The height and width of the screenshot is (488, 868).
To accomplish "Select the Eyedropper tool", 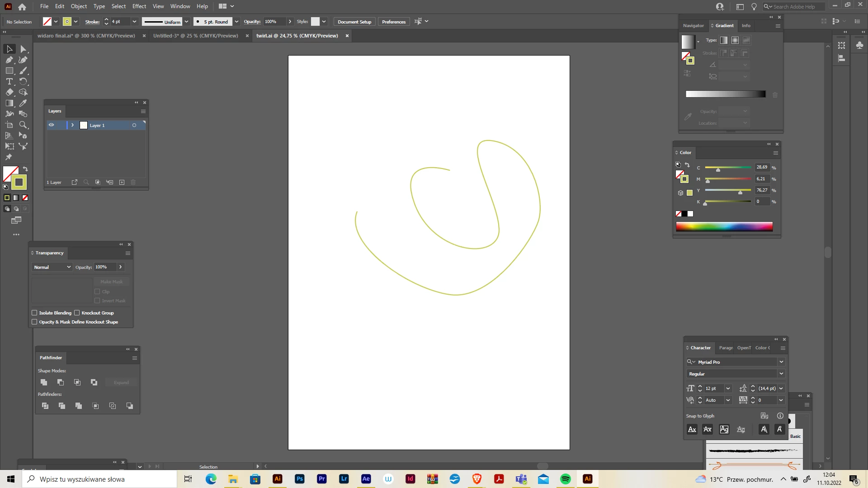I will click(x=23, y=103).
